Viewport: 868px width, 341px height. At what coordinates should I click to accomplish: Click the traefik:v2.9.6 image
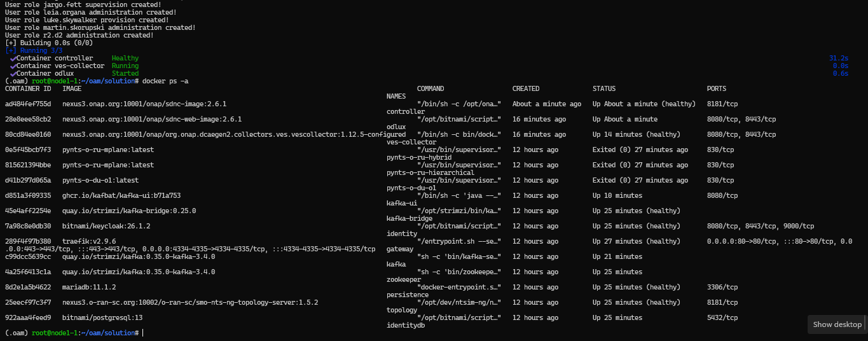point(89,241)
